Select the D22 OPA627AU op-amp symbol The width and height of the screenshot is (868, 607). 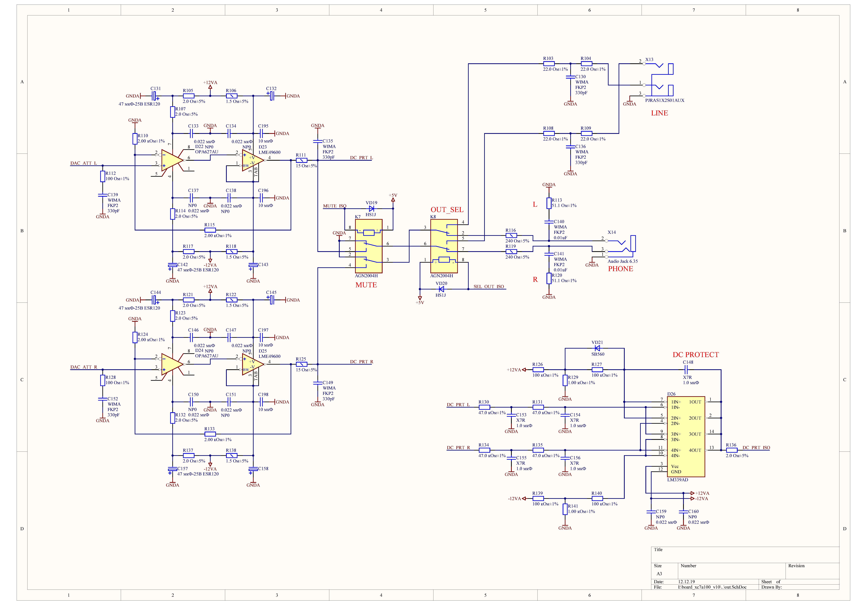click(x=172, y=160)
